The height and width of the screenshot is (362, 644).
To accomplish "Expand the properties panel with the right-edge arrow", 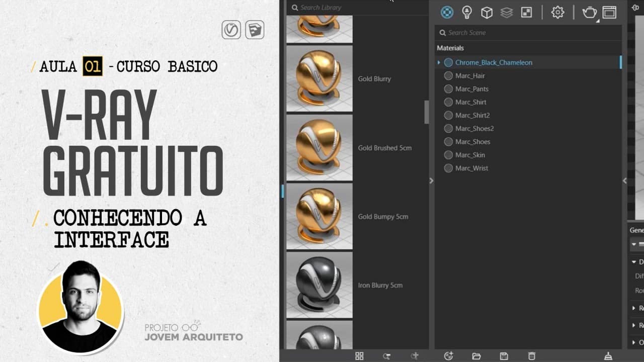I will coord(625,180).
